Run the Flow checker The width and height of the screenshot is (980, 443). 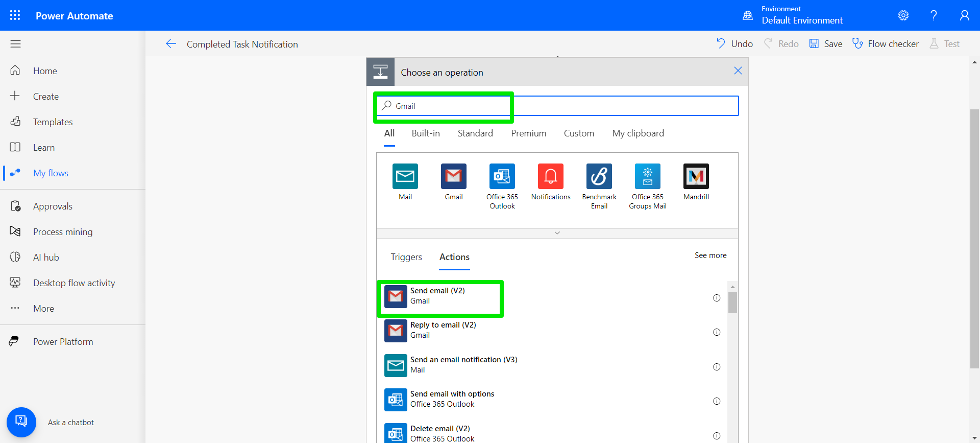tap(886, 44)
